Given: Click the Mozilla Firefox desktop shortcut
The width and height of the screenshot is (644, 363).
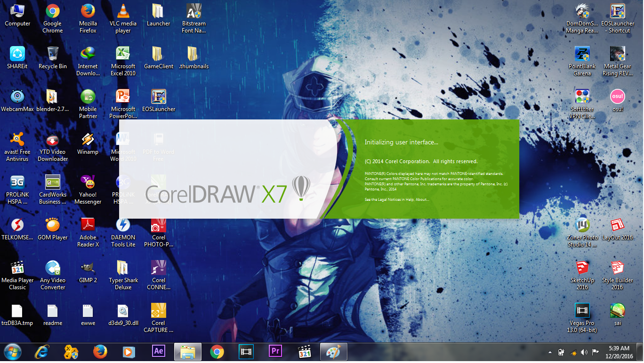Looking at the screenshot, I should click(x=88, y=19).
